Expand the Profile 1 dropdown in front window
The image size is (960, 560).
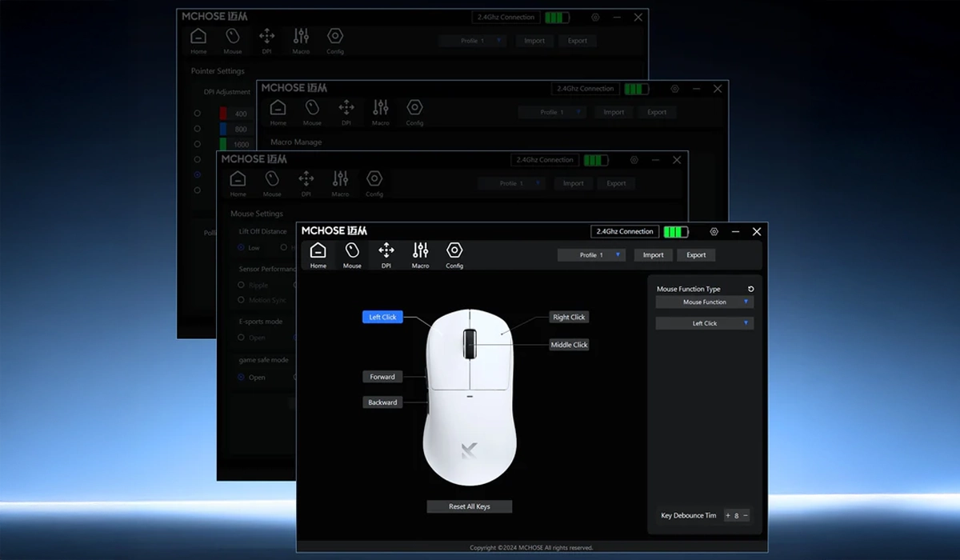point(591,254)
